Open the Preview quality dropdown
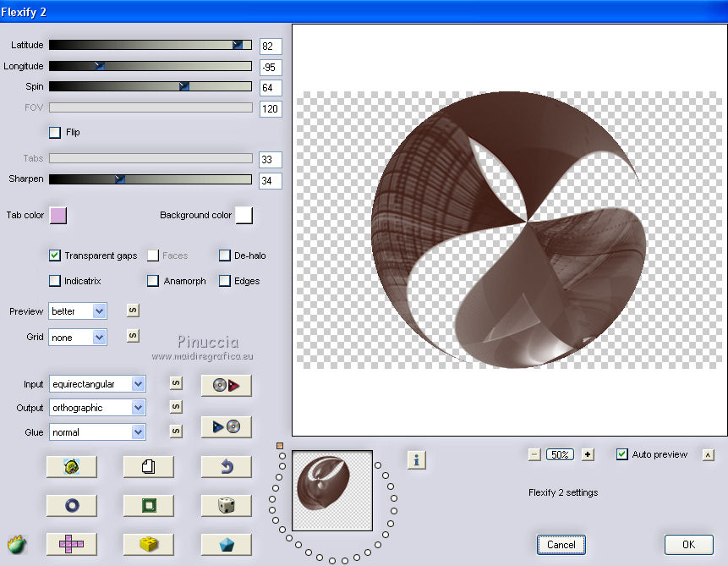The image size is (728, 566). (x=78, y=310)
